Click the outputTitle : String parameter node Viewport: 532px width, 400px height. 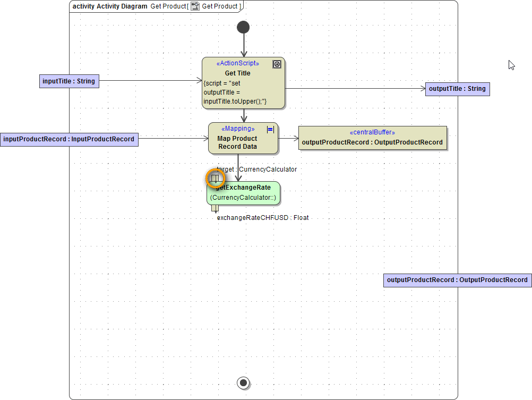457,89
